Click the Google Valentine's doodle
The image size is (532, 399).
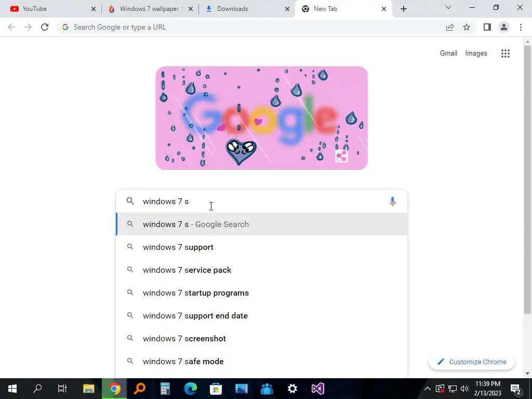[262, 118]
